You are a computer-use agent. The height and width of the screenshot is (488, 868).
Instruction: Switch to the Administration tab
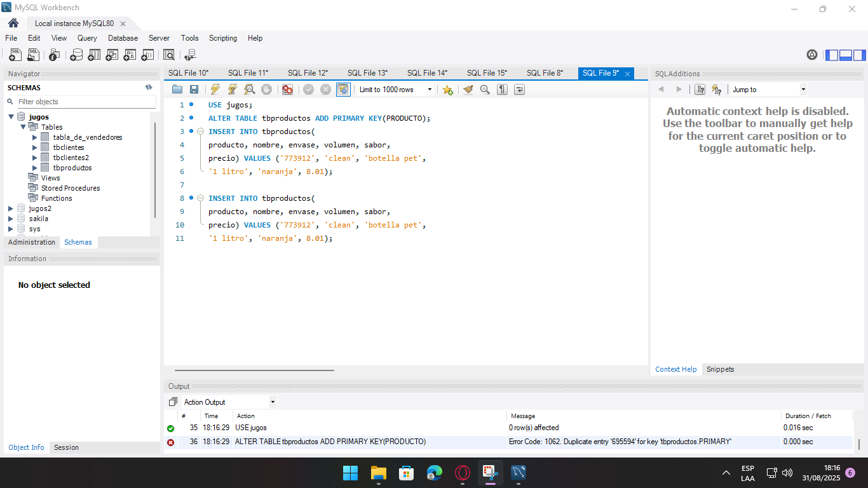32,242
